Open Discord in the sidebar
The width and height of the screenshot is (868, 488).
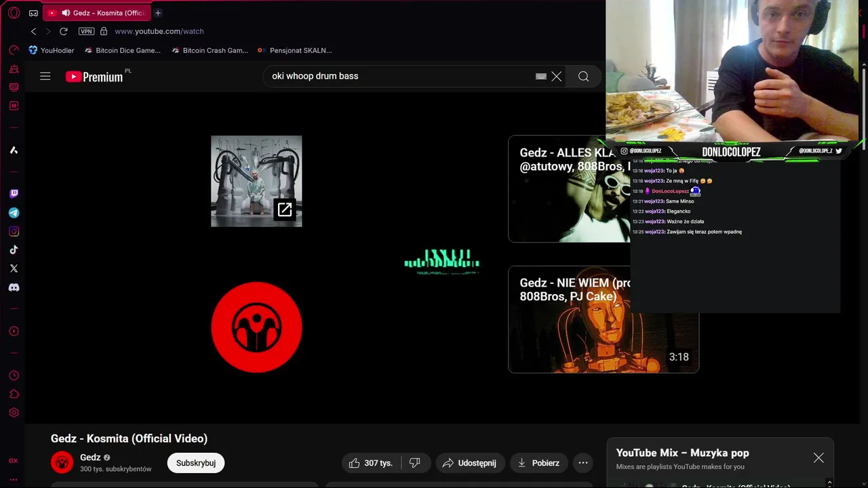pos(14,287)
